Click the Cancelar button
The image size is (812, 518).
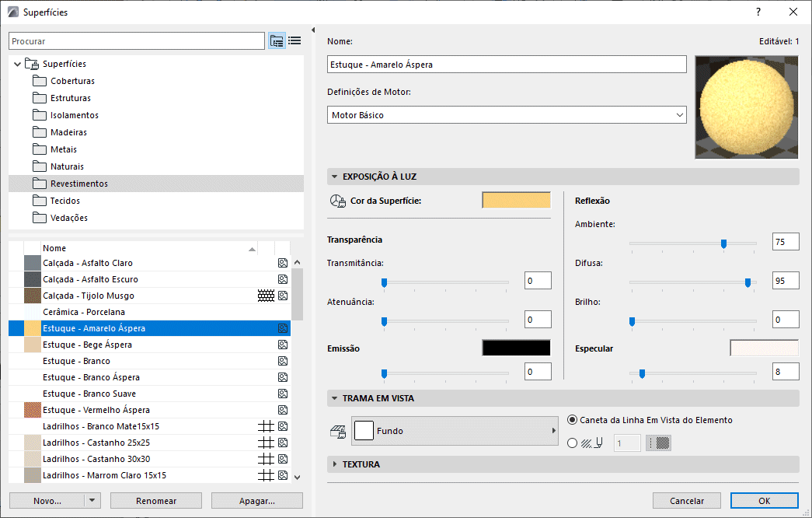687,501
